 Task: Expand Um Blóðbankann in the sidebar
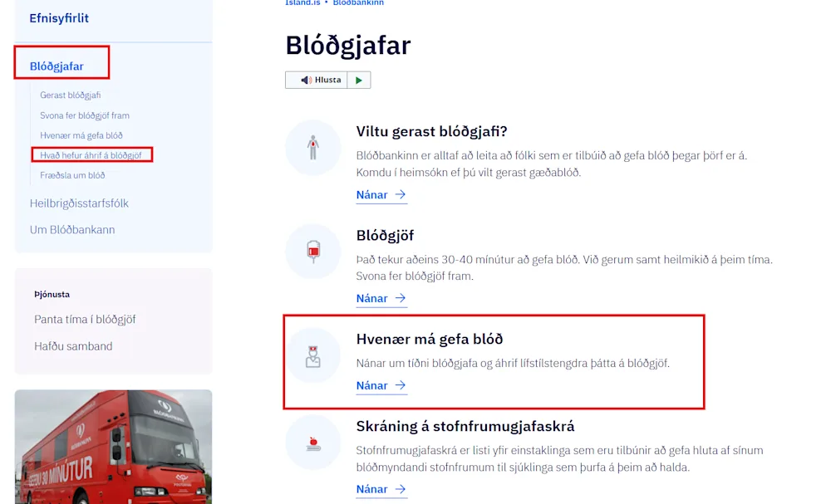click(72, 230)
